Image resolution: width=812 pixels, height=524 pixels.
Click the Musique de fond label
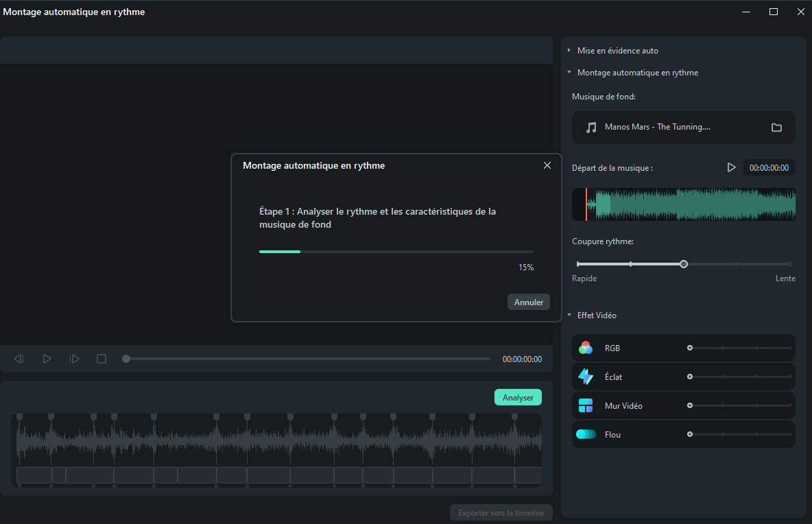pos(604,96)
